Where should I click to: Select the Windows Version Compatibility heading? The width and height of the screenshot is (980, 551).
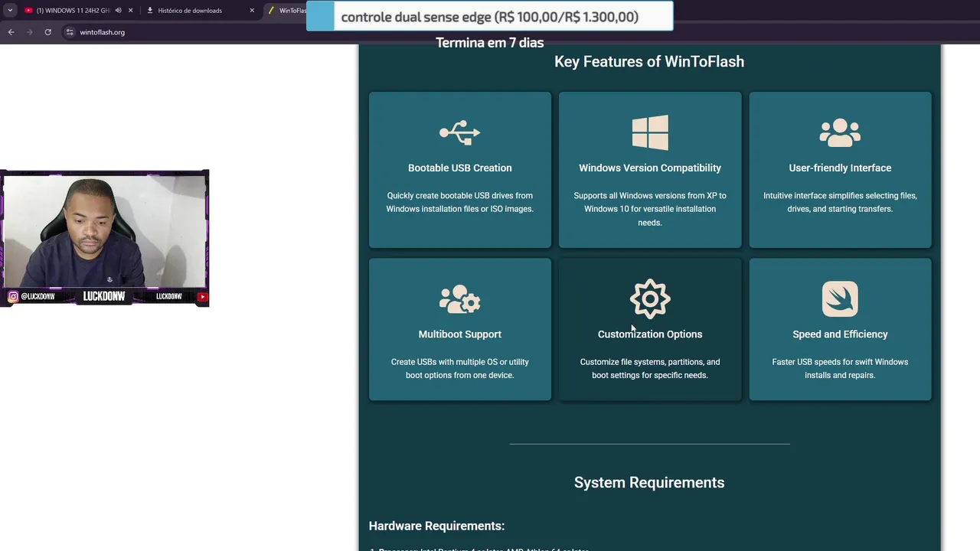click(x=650, y=168)
